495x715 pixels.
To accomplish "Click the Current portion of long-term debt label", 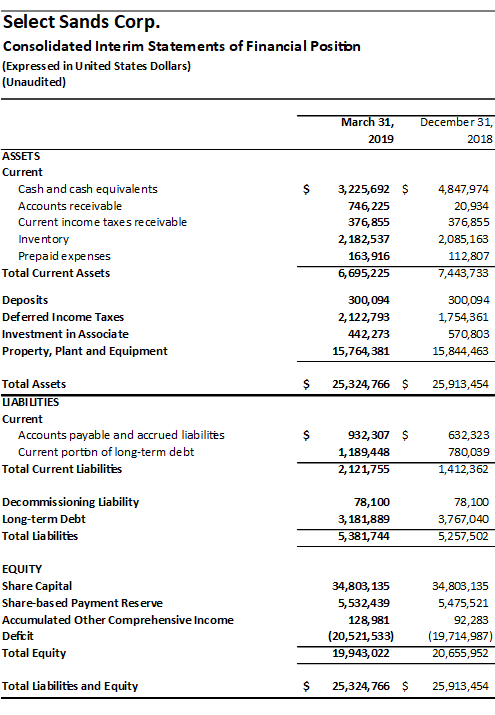I will 106,452.
